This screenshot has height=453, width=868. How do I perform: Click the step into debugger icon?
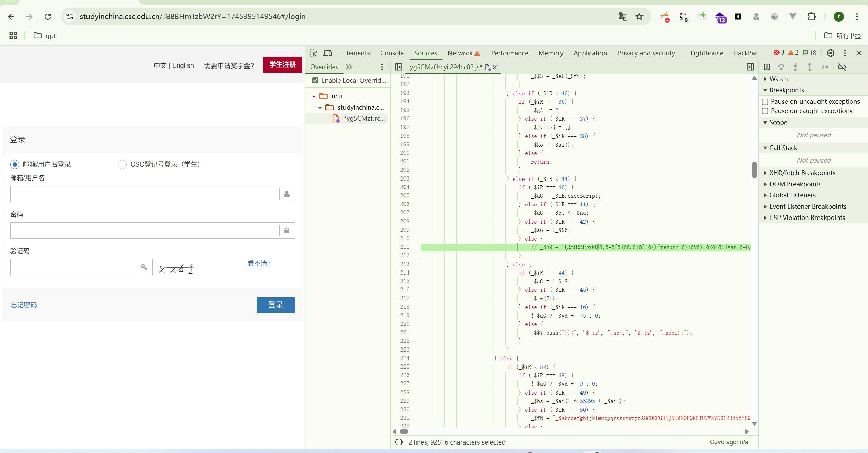coord(795,67)
